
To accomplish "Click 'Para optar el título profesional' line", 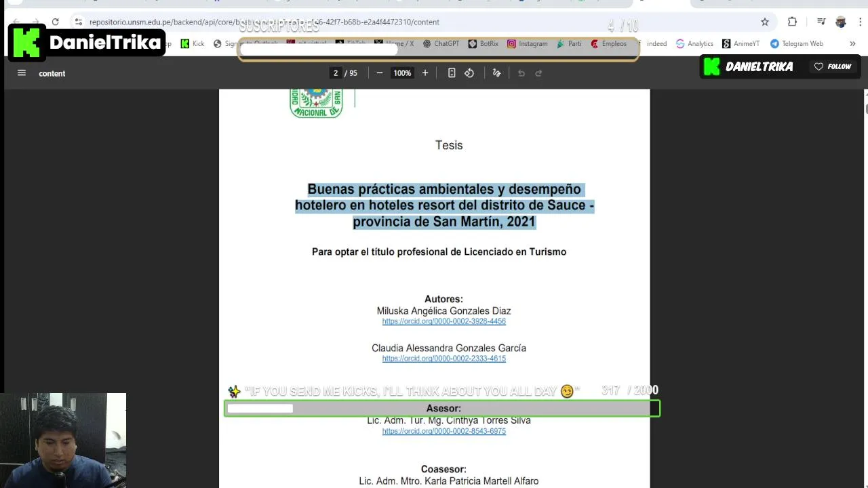I will (439, 251).
